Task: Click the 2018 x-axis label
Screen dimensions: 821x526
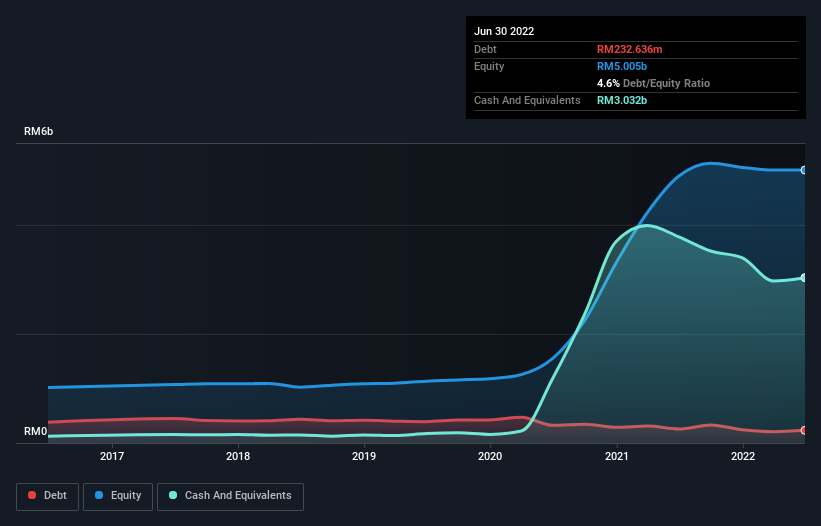Action: click(x=238, y=456)
